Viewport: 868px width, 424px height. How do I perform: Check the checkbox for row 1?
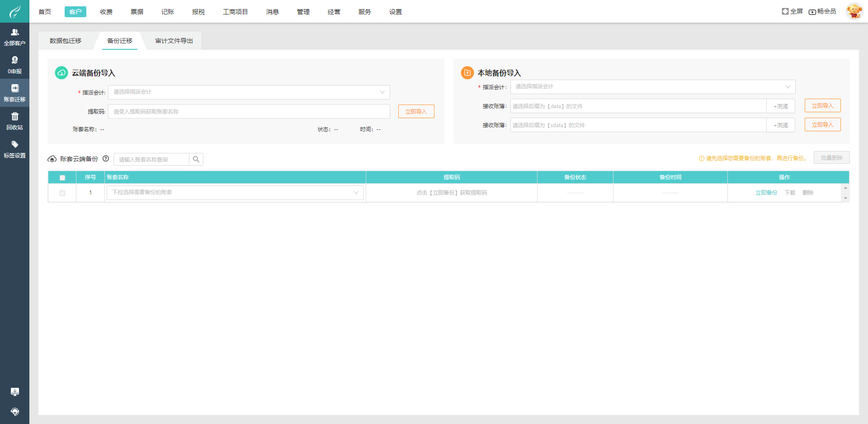[62, 192]
